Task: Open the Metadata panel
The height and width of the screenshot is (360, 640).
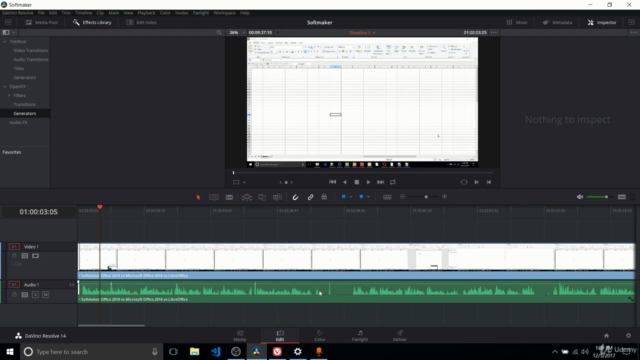Action: (558, 22)
